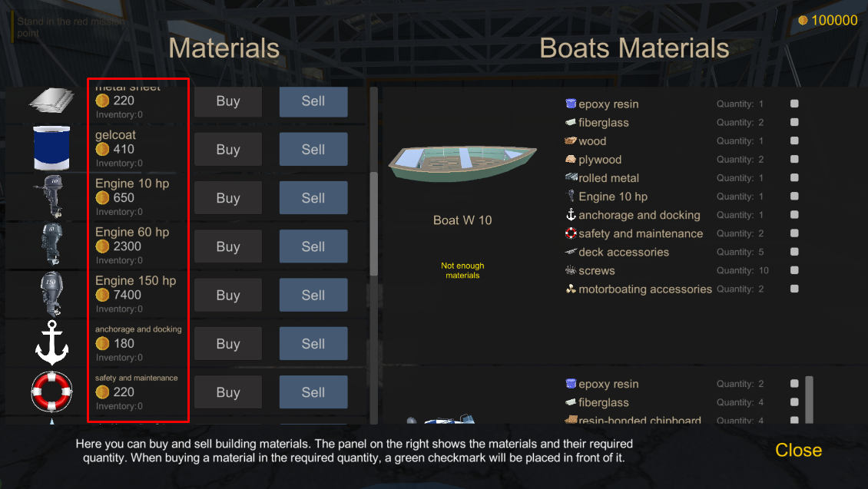Click the white anchor icon in sidebar

51,342
